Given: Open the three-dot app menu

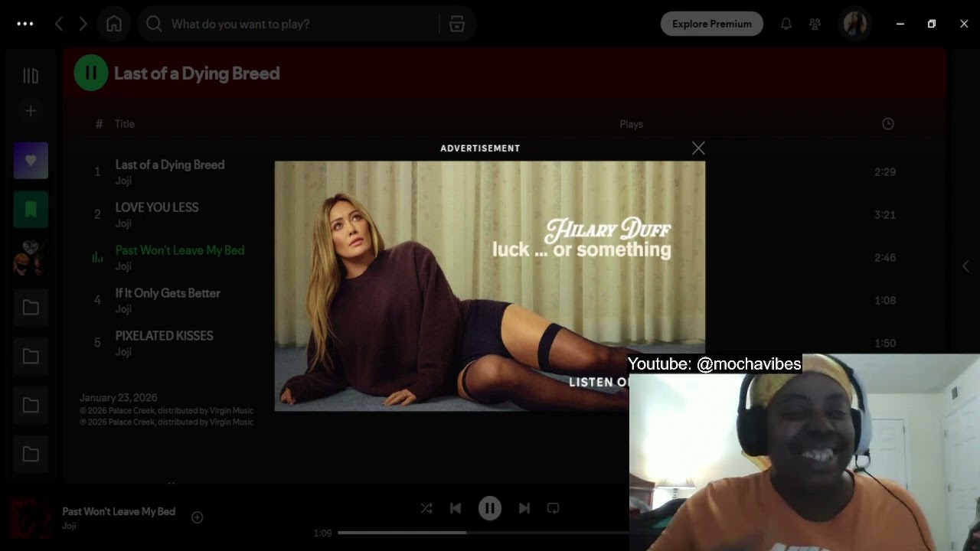Looking at the screenshot, I should tap(25, 24).
